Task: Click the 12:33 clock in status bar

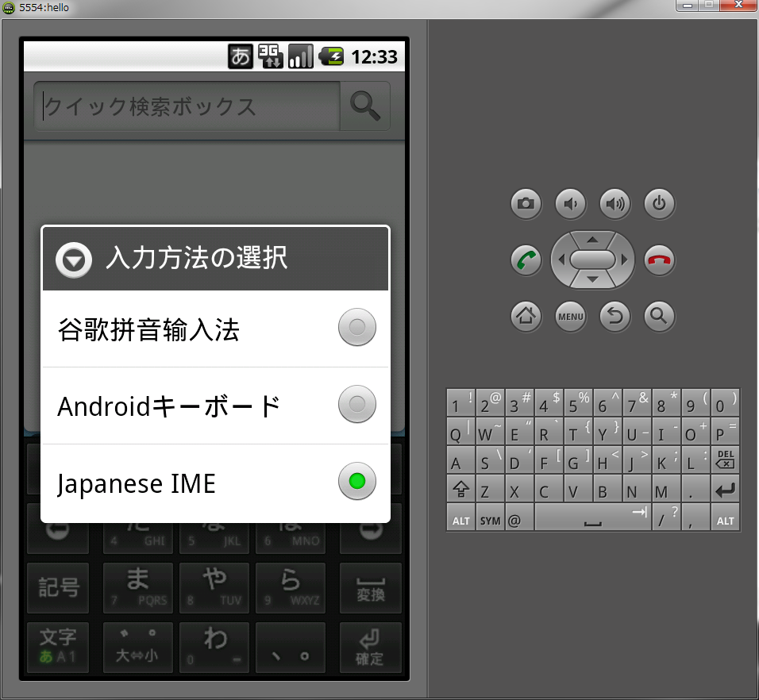Action: (374, 57)
